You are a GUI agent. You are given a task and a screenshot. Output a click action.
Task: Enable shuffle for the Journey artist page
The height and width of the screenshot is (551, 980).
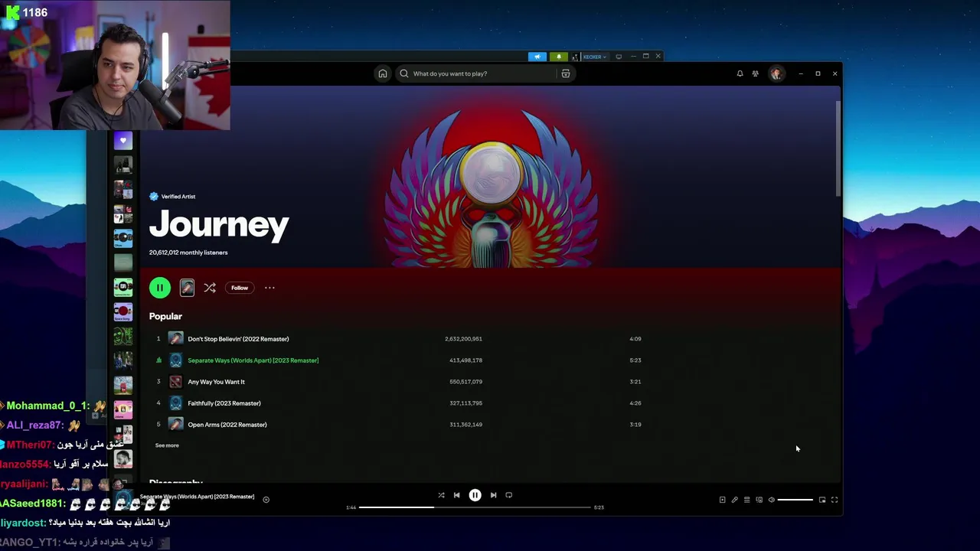tap(210, 288)
